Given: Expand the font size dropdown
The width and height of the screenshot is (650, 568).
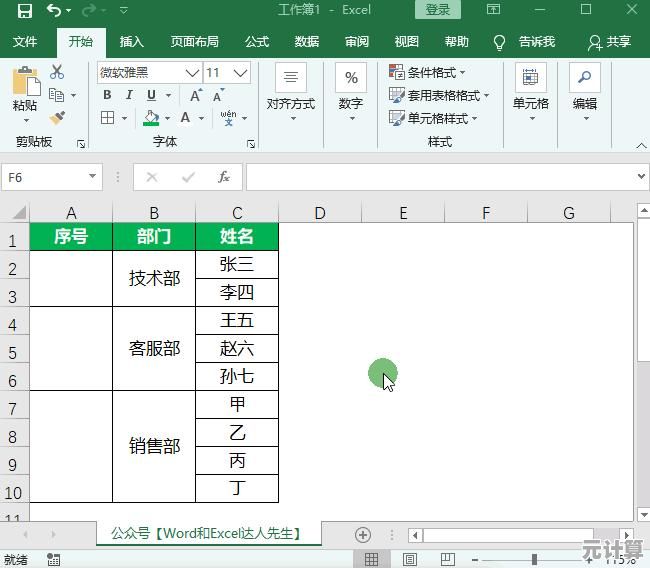Looking at the screenshot, I should [241, 73].
